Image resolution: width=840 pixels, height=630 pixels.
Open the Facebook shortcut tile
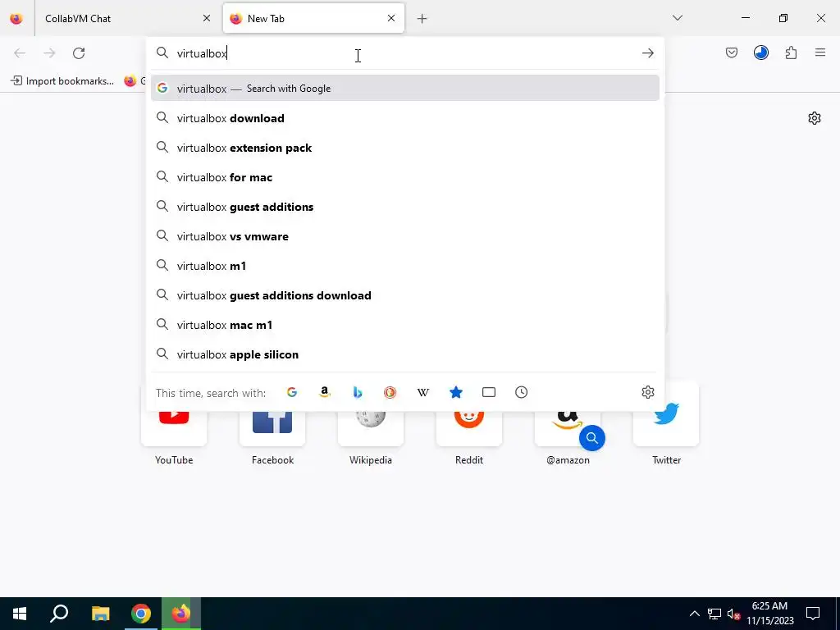272,428
